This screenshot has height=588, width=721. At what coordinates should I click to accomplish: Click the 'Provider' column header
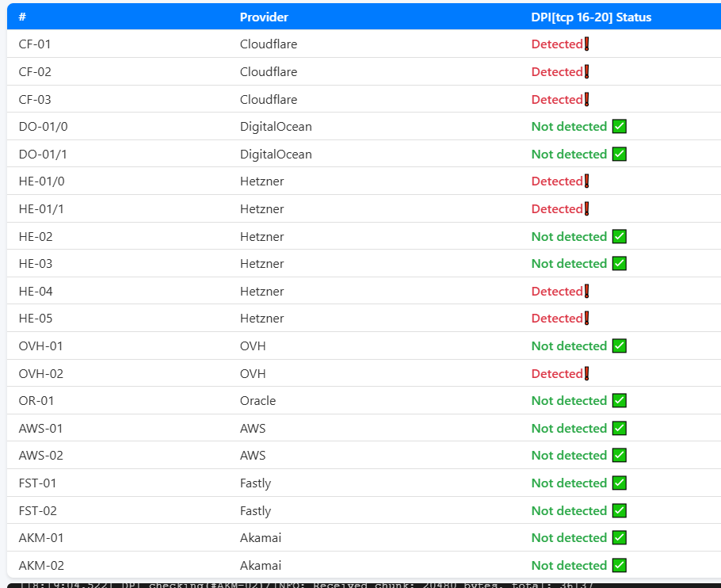click(x=264, y=17)
